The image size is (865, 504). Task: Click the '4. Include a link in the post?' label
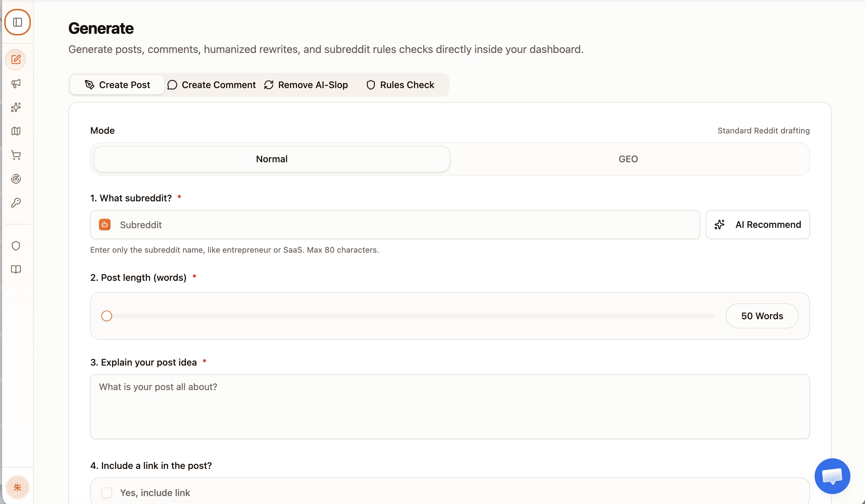151,465
